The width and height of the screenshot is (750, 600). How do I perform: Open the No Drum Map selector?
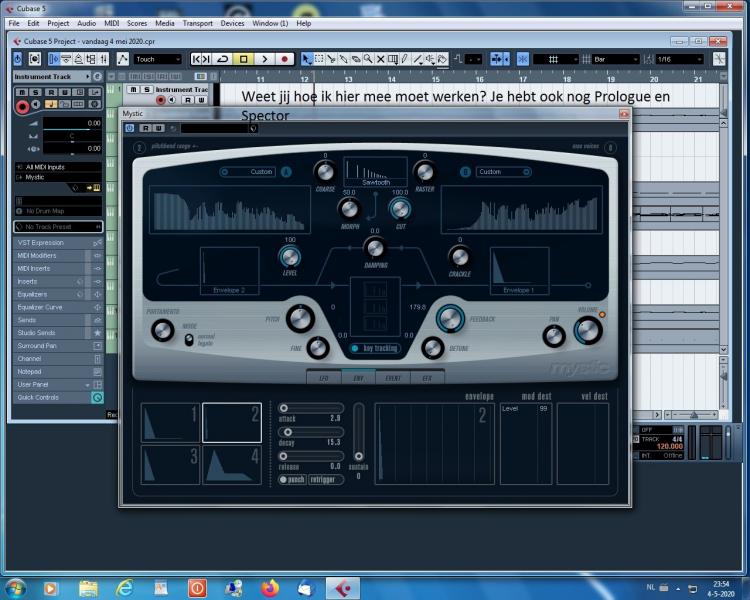58,211
